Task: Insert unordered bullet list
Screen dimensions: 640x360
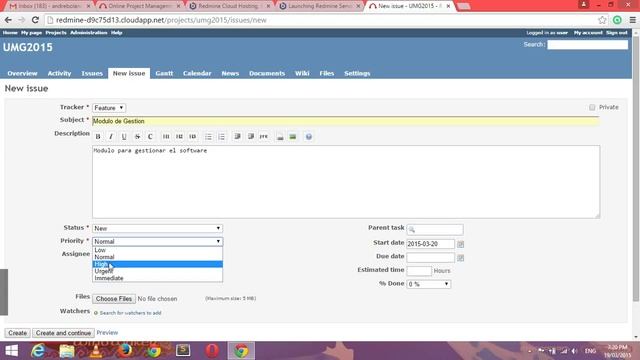Action: pyautogui.click(x=208, y=137)
